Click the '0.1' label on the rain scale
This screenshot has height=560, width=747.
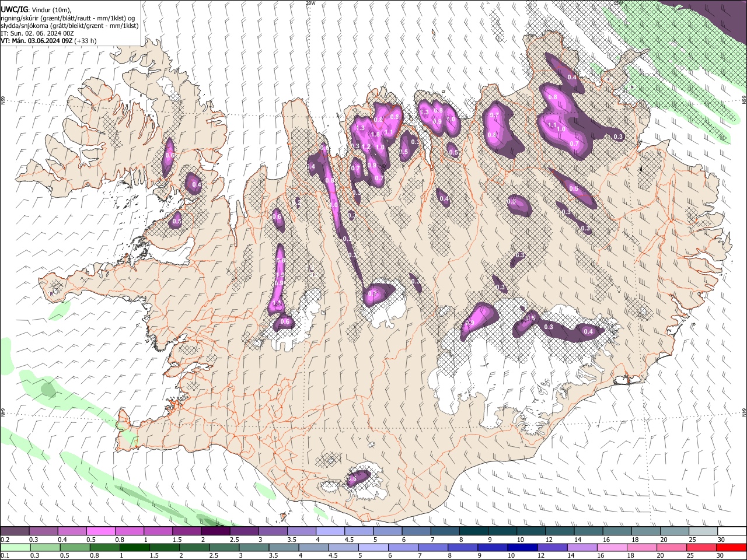(x=5, y=555)
